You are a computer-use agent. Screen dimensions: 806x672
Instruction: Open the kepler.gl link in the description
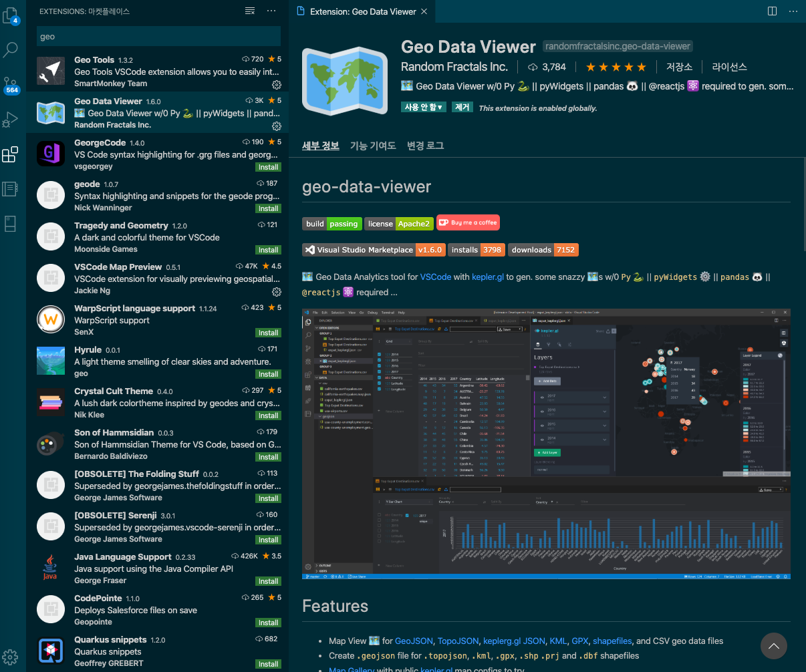(x=487, y=277)
